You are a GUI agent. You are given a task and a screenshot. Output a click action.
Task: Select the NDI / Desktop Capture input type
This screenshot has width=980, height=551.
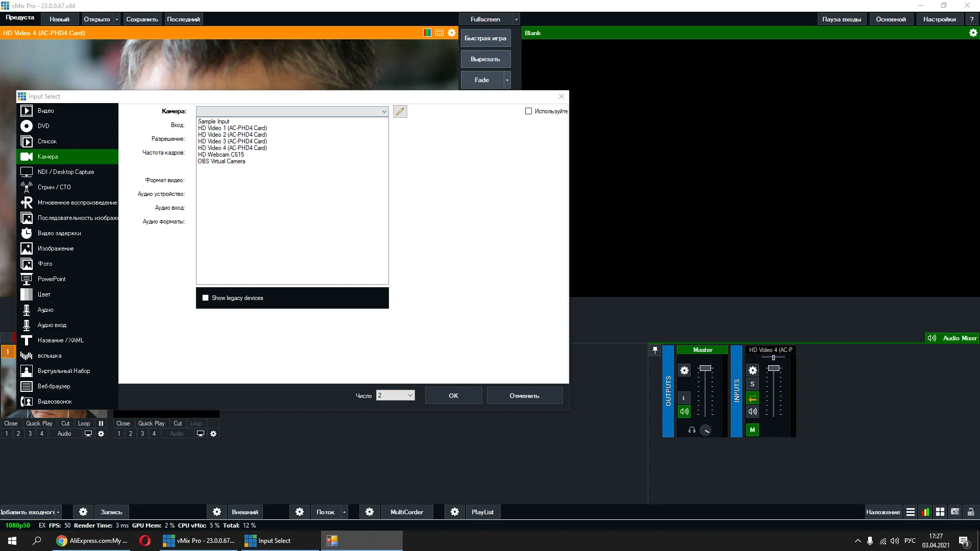[66, 172]
